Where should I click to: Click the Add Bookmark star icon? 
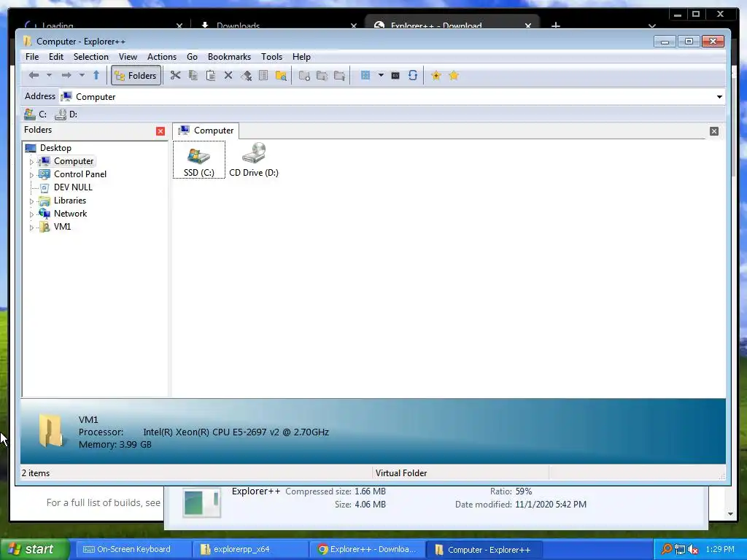coord(436,75)
